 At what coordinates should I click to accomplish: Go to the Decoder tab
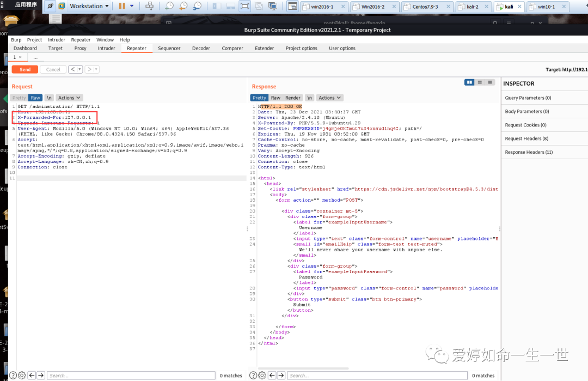(201, 49)
